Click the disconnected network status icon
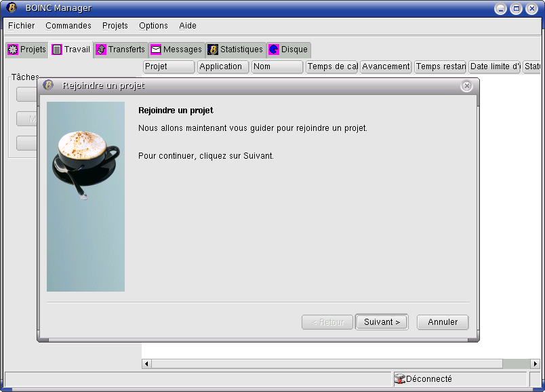 399,379
